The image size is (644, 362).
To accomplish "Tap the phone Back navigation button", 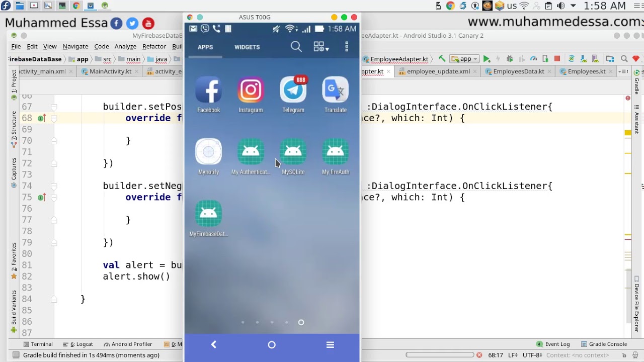I will 214,344.
